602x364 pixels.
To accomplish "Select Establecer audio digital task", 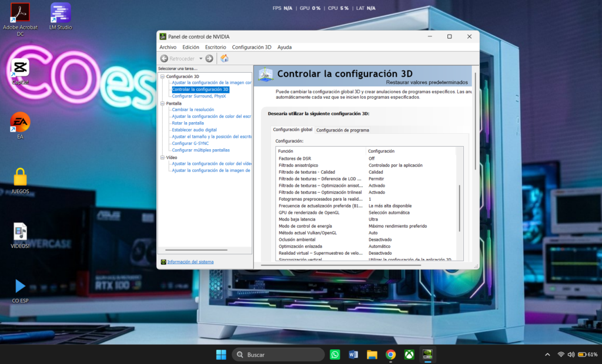I will (194, 130).
